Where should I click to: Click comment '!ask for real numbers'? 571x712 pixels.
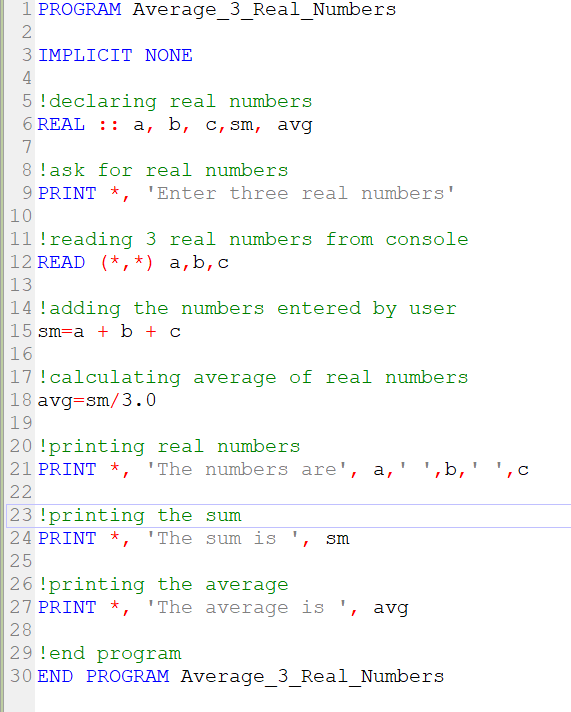[164, 171]
